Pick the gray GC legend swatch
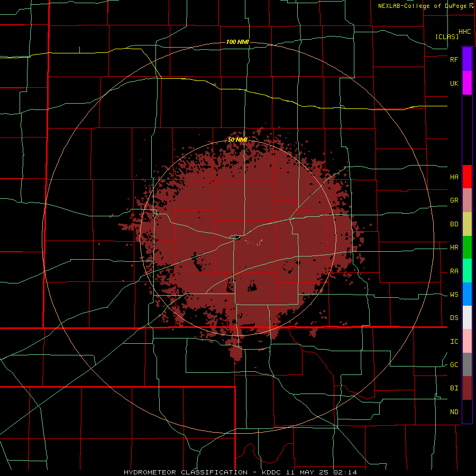Image resolution: width=476 pixels, height=476 pixels. pyautogui.click(x=467, y=364)
